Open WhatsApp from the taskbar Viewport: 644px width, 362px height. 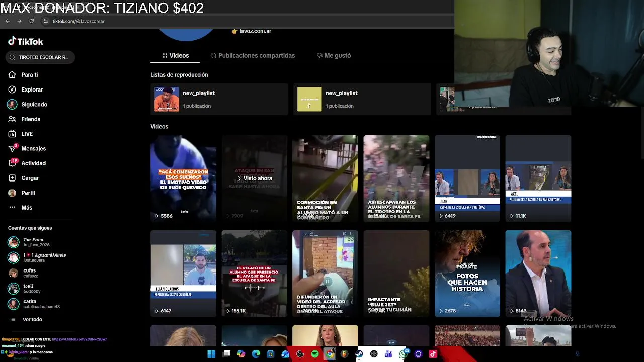(404, 354)
